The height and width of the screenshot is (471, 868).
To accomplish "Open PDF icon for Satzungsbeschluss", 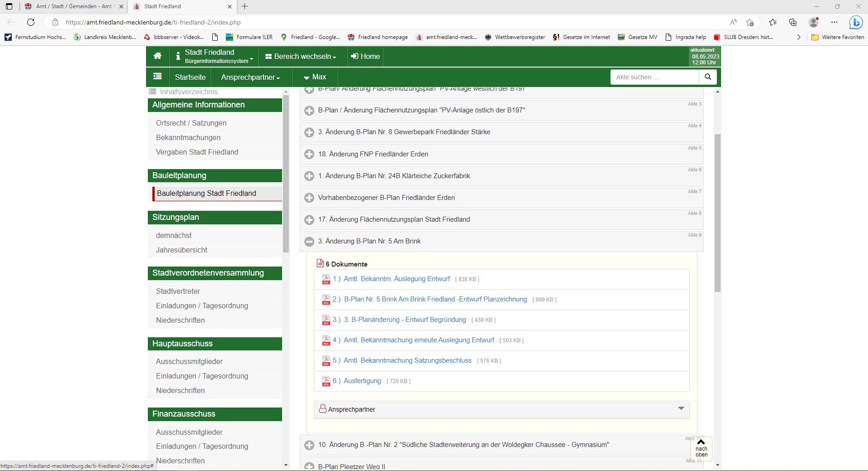I will click(326, 361).
